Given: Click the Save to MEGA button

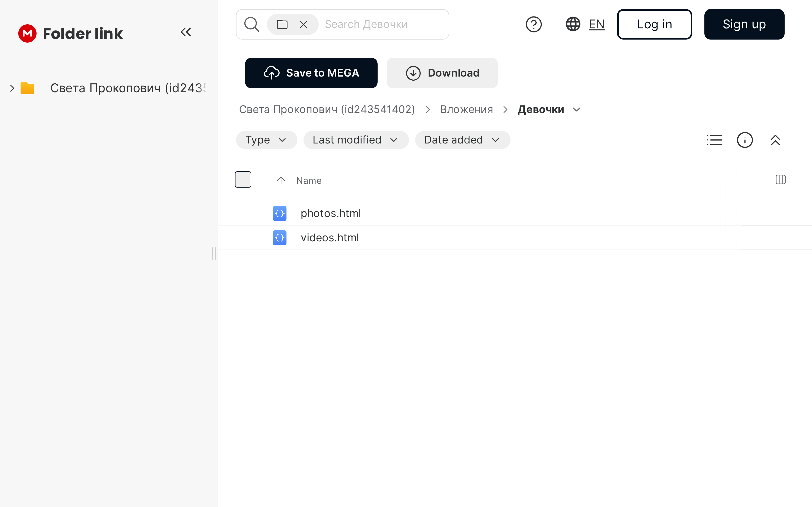Looking at the screenshot, I should tap(311, 73).
